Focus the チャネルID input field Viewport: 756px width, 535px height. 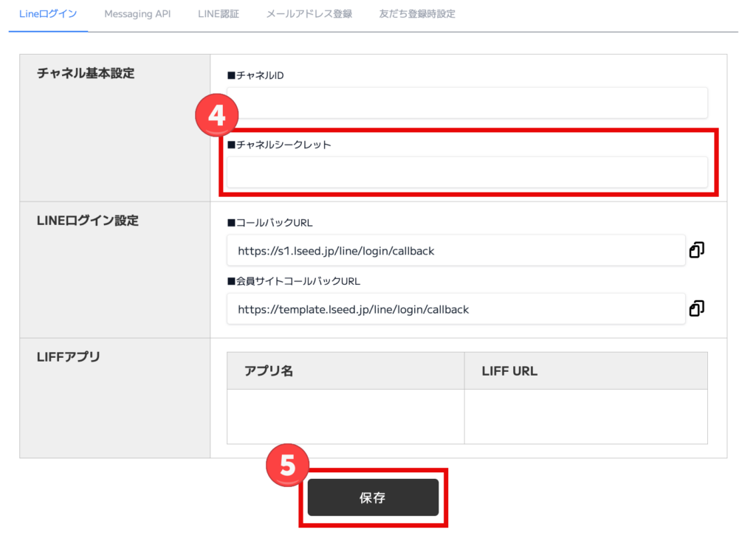(467, 103)
